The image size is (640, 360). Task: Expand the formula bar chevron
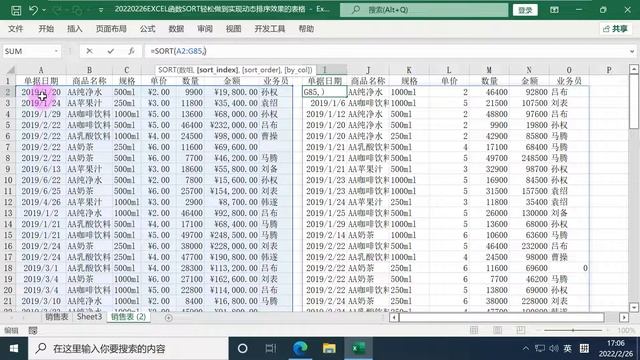tap(632, 51)
